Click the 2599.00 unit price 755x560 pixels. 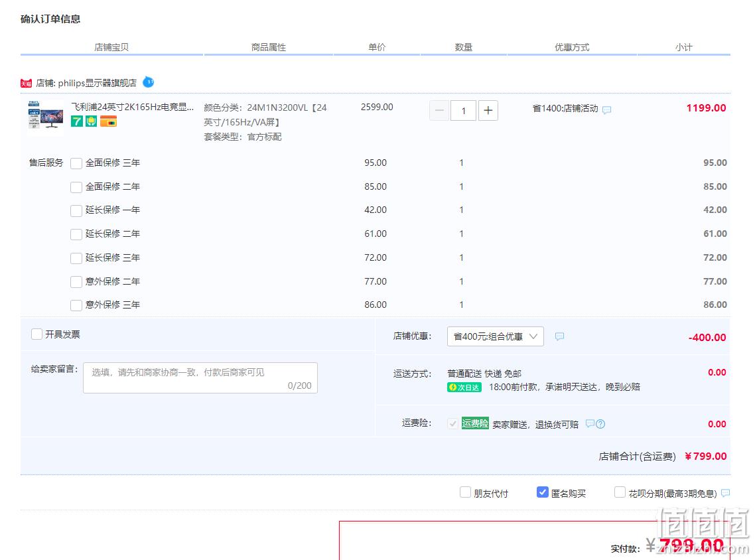pyautogui.click(x=377, y=107)
